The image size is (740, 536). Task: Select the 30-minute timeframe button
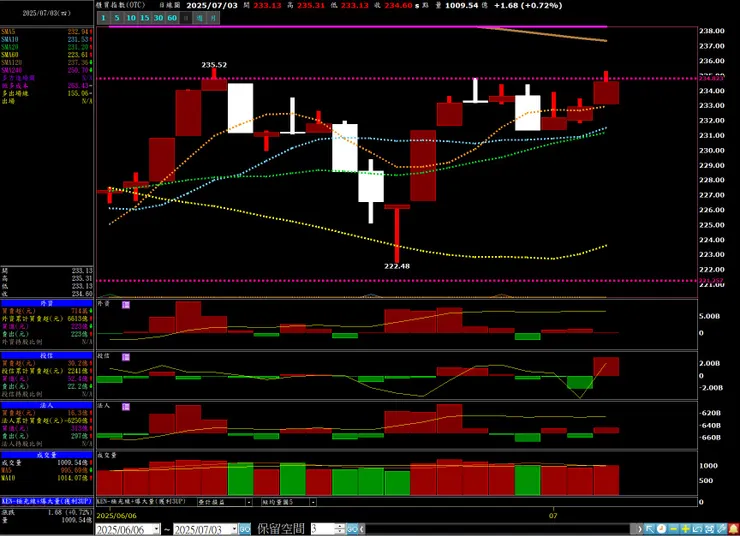coord(159,18)
